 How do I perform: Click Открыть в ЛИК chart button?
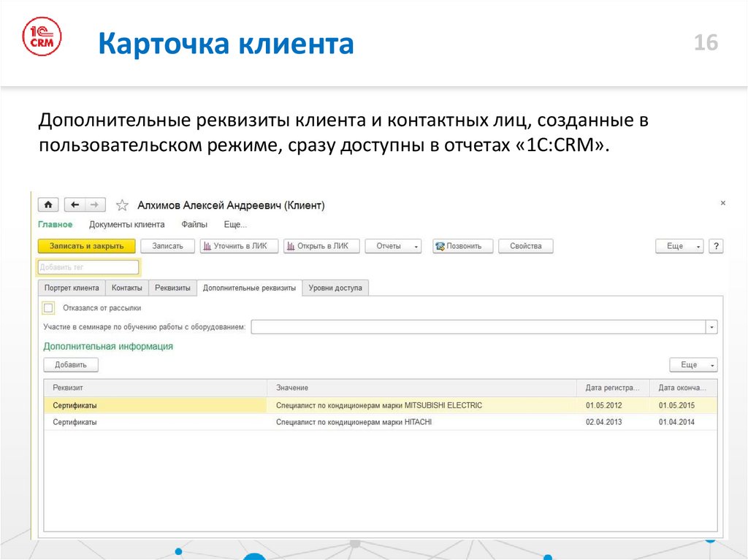click(321, 246)
